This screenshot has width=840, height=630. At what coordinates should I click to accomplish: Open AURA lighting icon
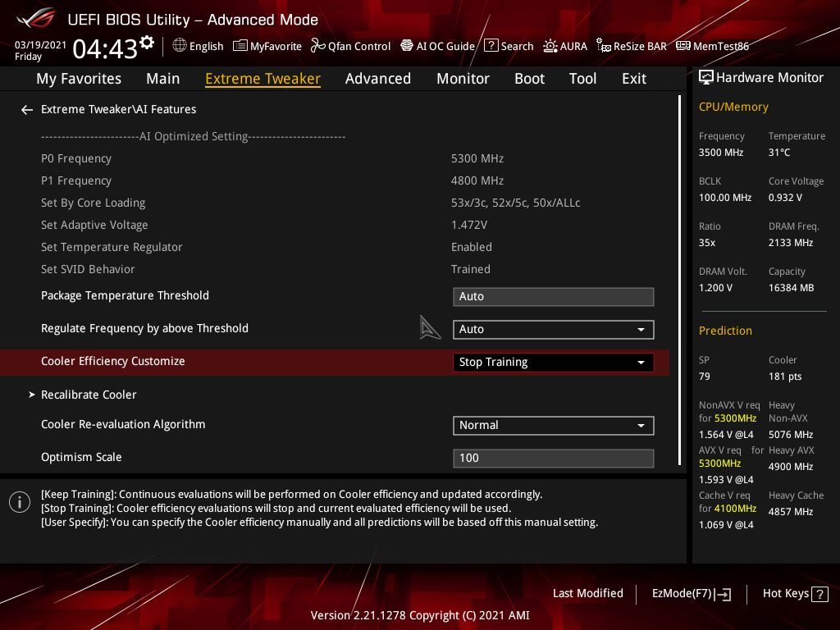pos(550,46)
